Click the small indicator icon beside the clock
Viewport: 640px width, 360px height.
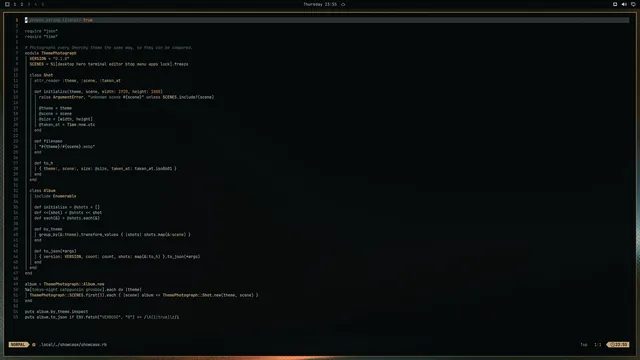click(343, 4)
